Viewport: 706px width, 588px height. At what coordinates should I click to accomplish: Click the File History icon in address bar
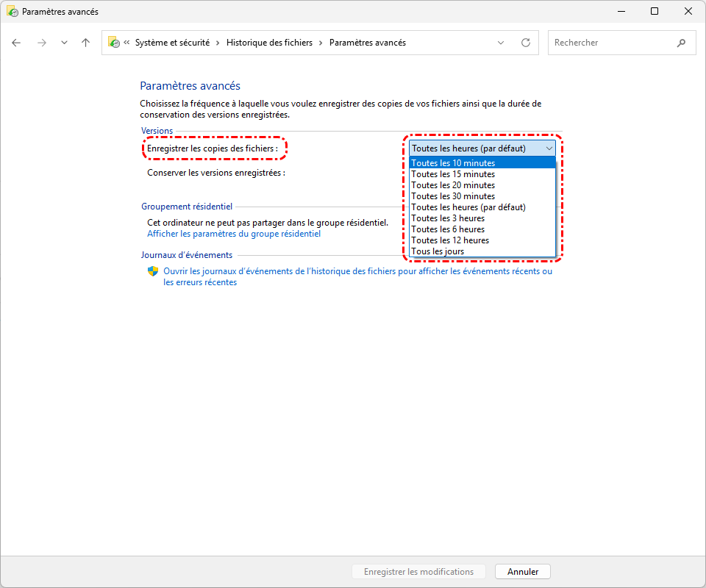tap(114, 43)
